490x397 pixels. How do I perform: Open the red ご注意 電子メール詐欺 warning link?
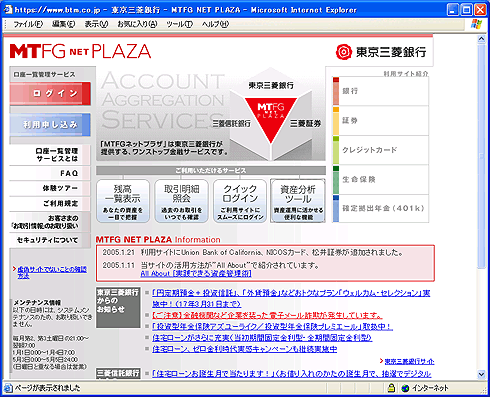[267, 315]
